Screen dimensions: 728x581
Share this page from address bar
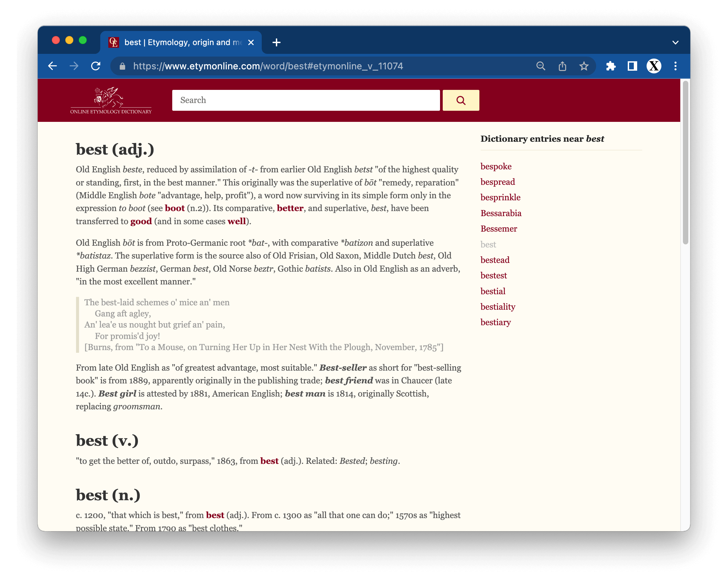(562, 66)
